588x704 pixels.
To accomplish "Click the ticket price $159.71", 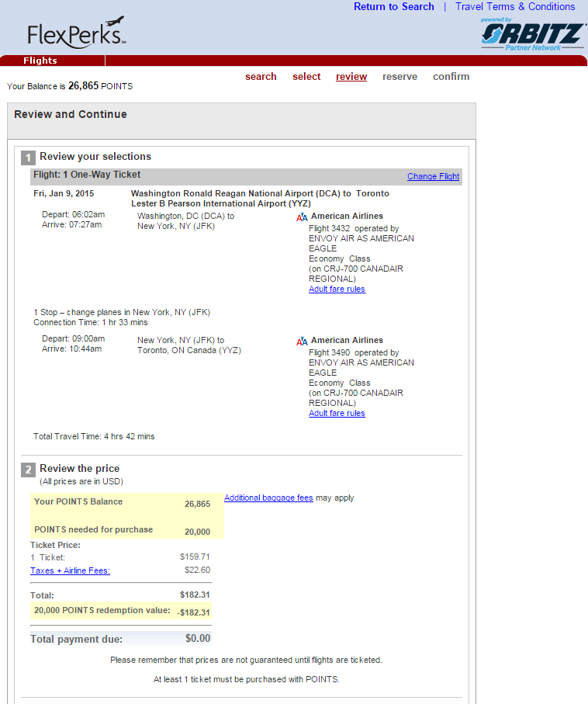I will pos(195,557).
